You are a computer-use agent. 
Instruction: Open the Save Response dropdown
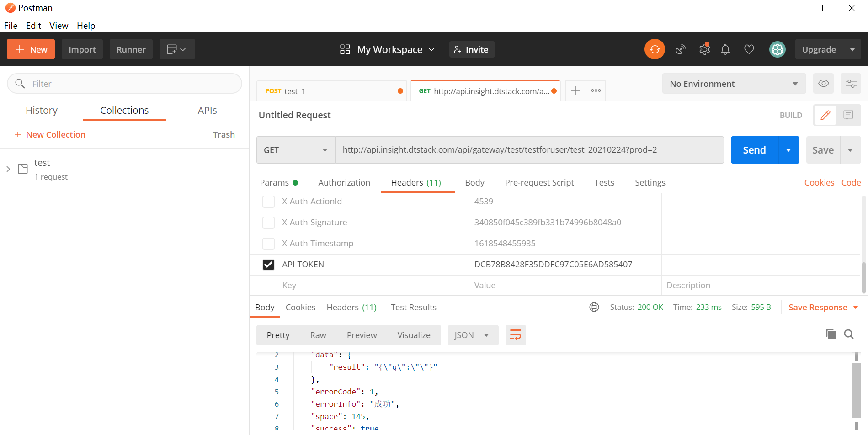823,308
